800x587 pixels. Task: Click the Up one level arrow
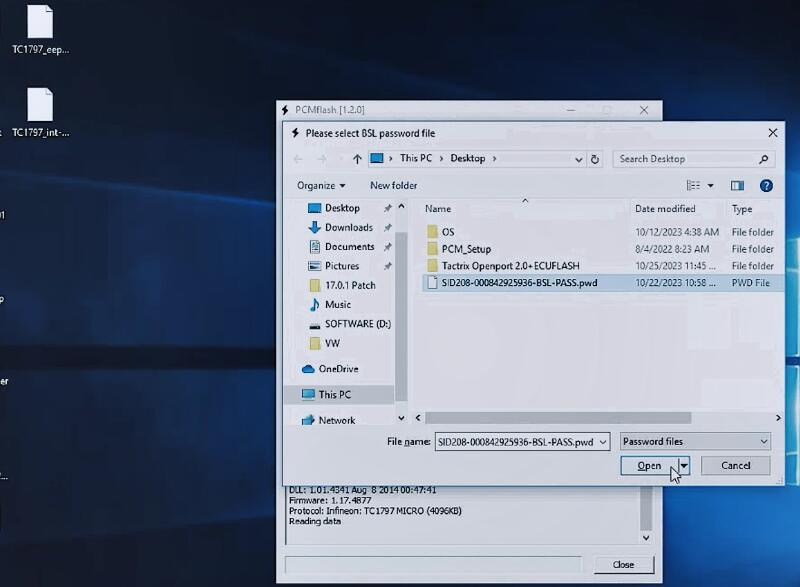pyautogui.click(x=357, y=159)
